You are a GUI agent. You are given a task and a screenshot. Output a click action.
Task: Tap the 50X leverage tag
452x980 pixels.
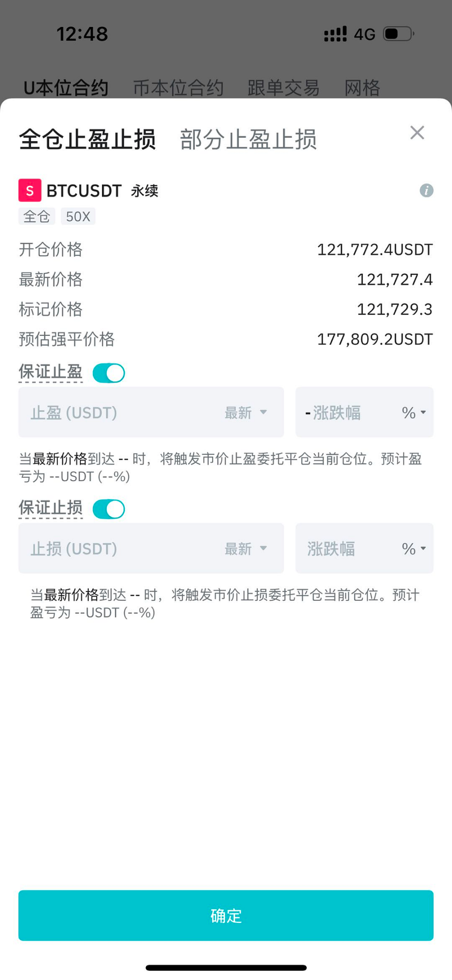point(78,216)
